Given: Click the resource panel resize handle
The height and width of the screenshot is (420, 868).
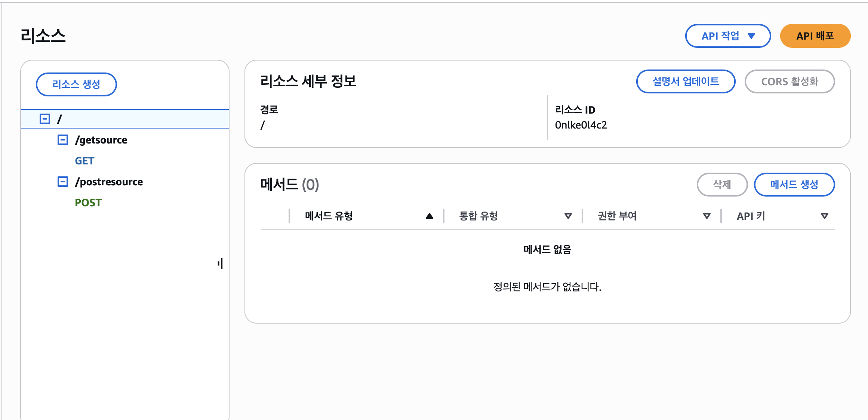Looking at the screenshot, I should [220, 263].
